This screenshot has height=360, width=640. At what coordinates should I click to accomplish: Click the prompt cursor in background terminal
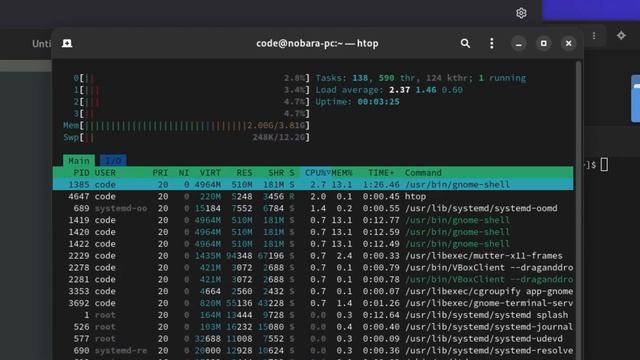pos(604,165)
